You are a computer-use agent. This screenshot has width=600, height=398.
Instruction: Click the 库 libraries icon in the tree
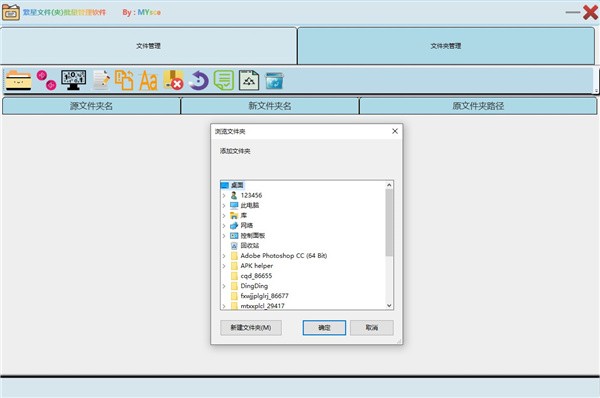[x=234, y=215]
